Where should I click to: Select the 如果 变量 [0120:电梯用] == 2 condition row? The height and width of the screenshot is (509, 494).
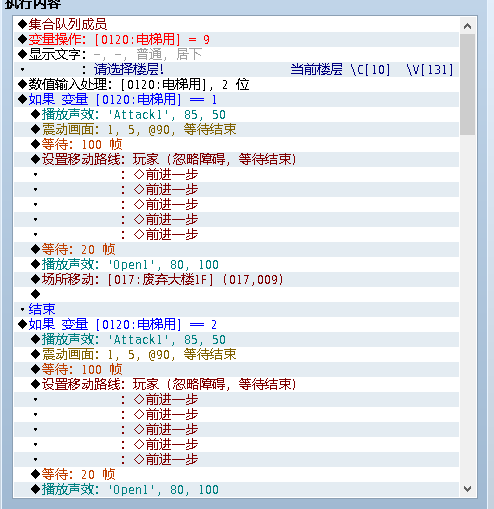236,324
